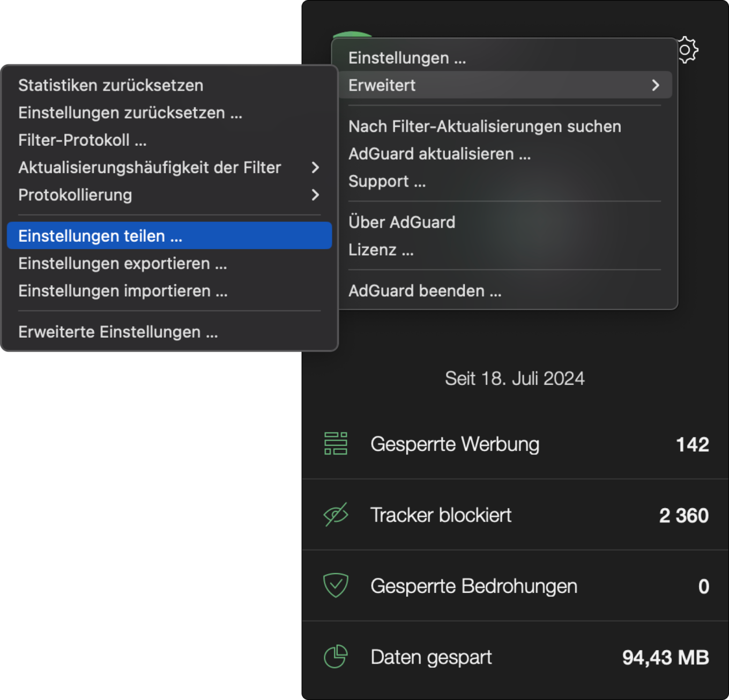Image resolution: width=729 pixels, height=700 pixels.
Task: Click the threats count 0
Action: pos(704,586)
